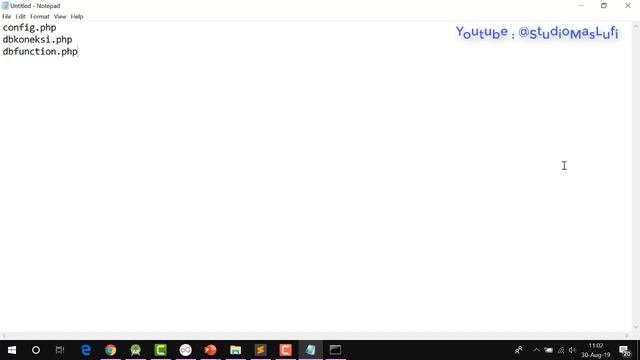The height and width of the screenshot is (360, 640).
Task: Open the File menu
Action: (x=7, y=17)
